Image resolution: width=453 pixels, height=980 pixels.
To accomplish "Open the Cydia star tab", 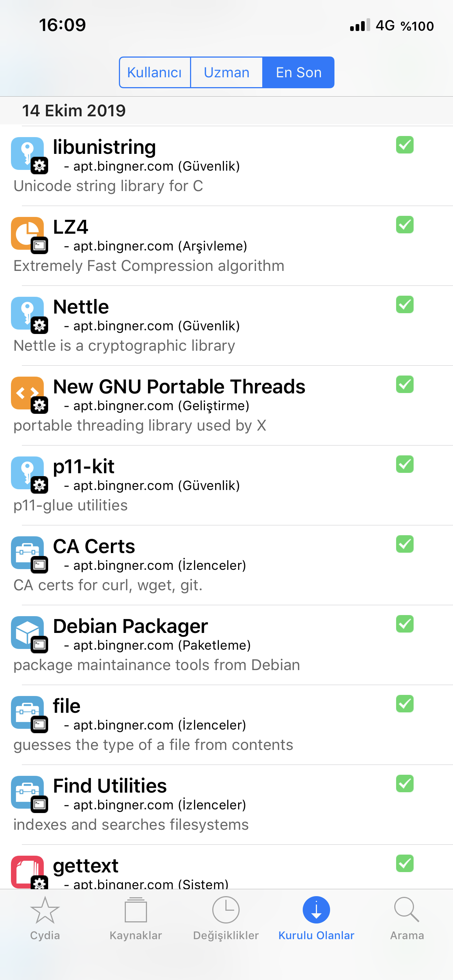I will tap(45, 918).
